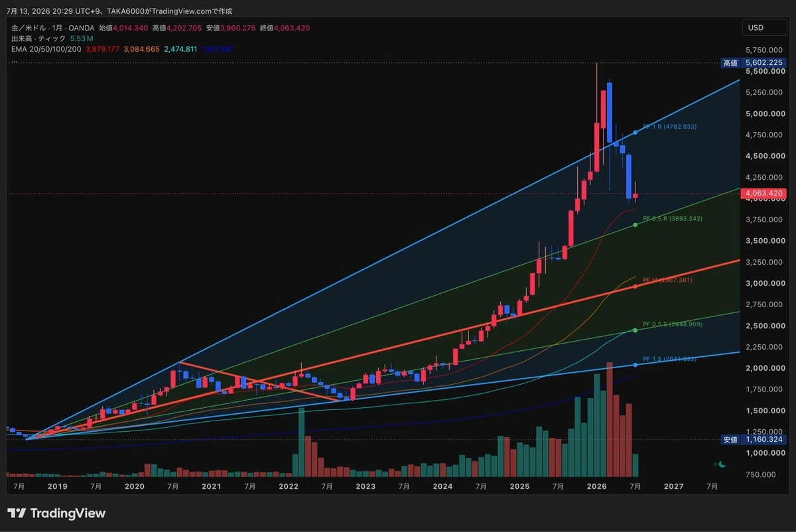The width and height of the screenshot is (796, 532).
Task: Expand the collapsed legend ellipsis under EMA row
Action: click(x=14, y=60)
